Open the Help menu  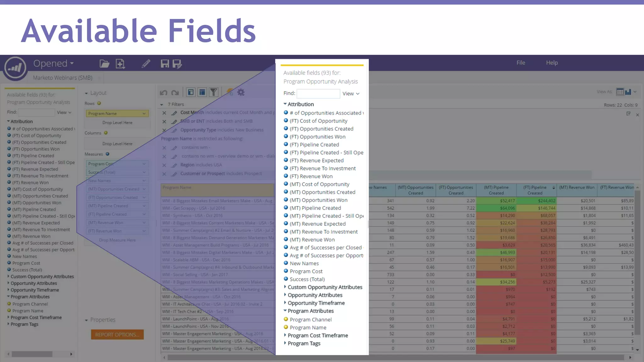(x=552, y=63)
